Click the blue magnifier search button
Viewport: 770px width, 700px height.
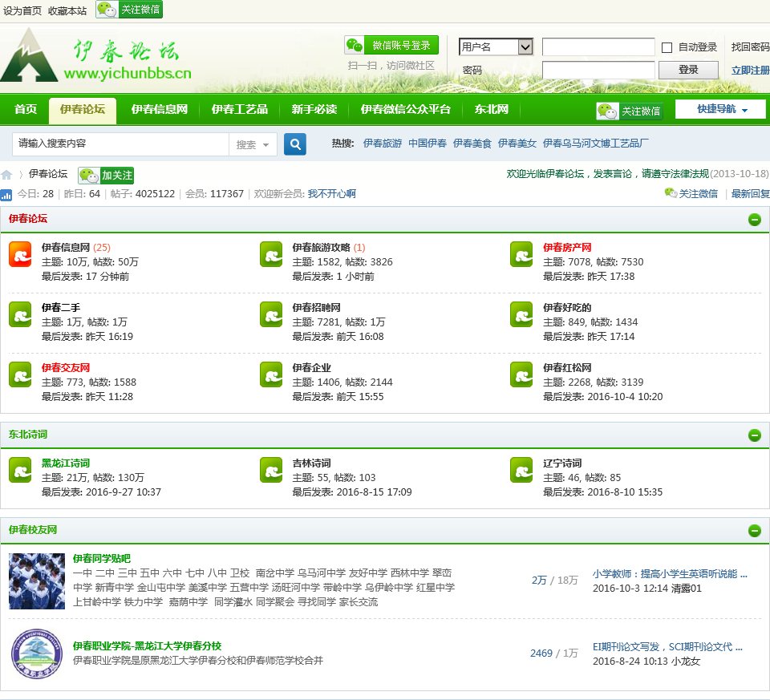[295, 144]
